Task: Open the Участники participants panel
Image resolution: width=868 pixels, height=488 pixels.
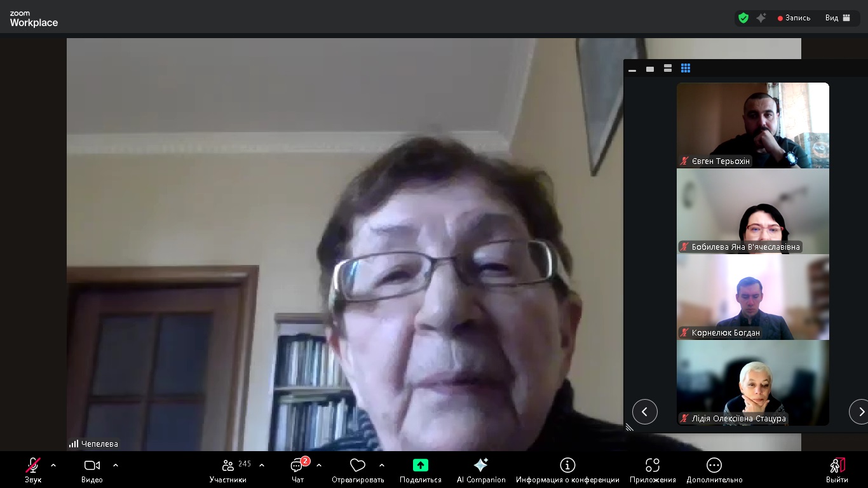Action: [x=228, y=469]
